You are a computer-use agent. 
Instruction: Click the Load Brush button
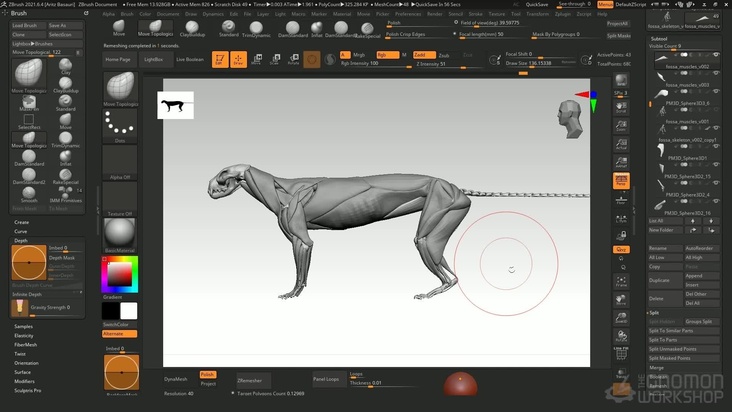point(26,26)
